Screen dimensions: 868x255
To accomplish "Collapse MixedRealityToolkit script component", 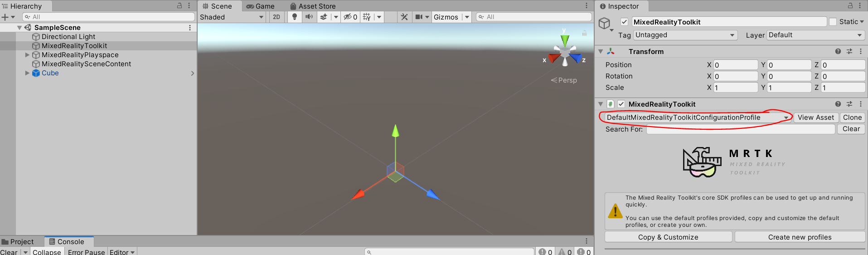I will pyautogui.click(x=601, y=104).
